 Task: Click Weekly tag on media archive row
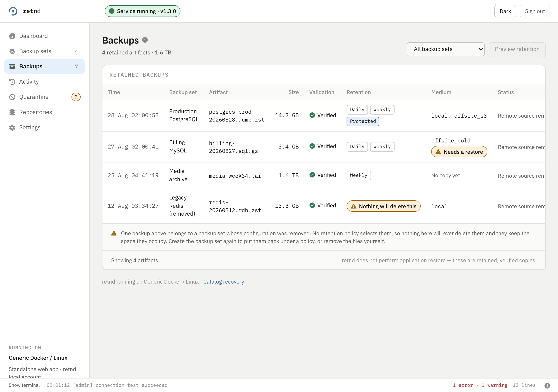[x=359, y=175]
